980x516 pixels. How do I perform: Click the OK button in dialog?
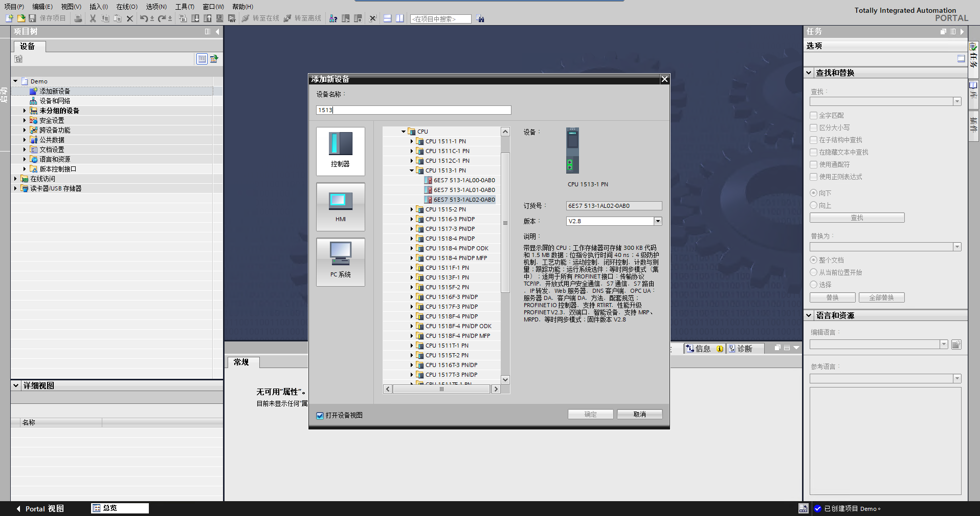(591, 414)
